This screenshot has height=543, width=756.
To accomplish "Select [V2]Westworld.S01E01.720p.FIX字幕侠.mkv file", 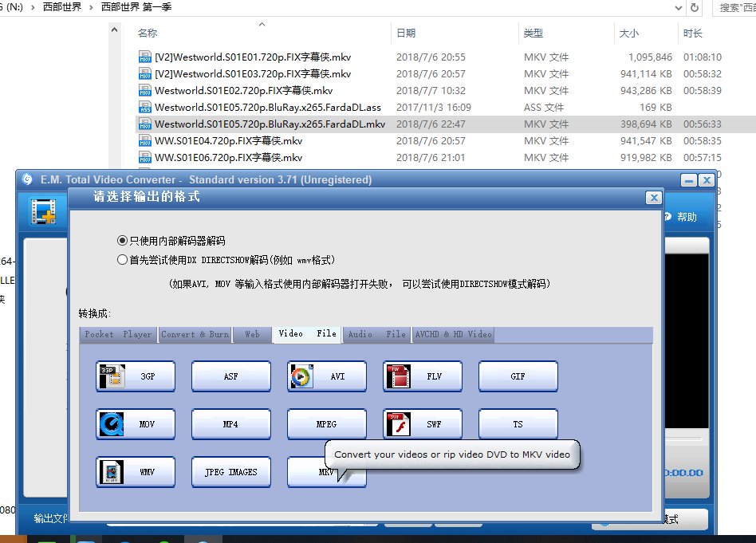I will [253, 57].
